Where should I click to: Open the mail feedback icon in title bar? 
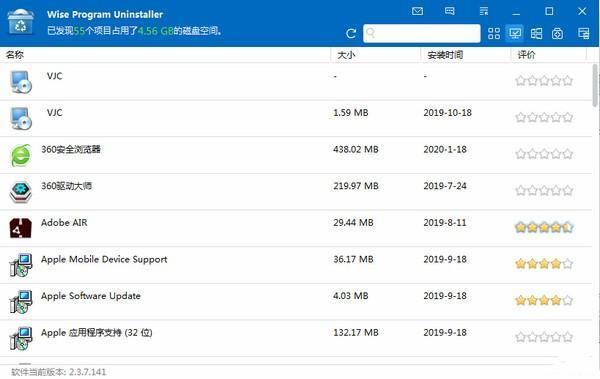click(x=417, y=11)
